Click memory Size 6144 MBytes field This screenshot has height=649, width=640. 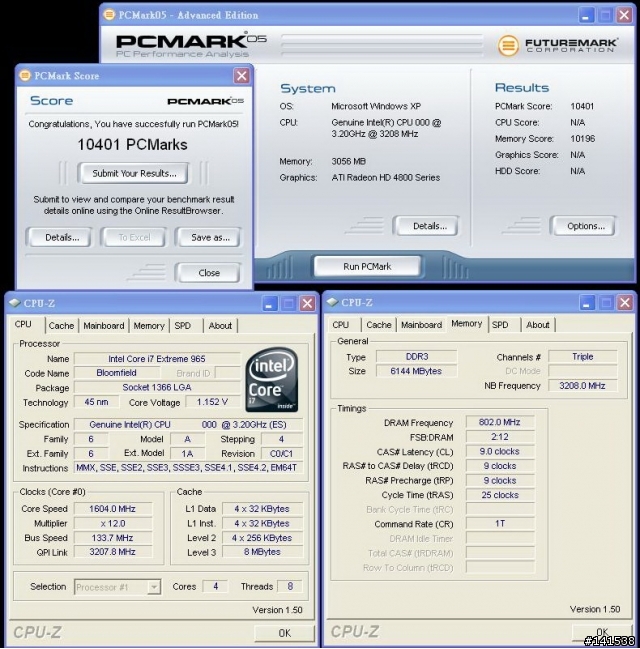[x=416, y=371]
